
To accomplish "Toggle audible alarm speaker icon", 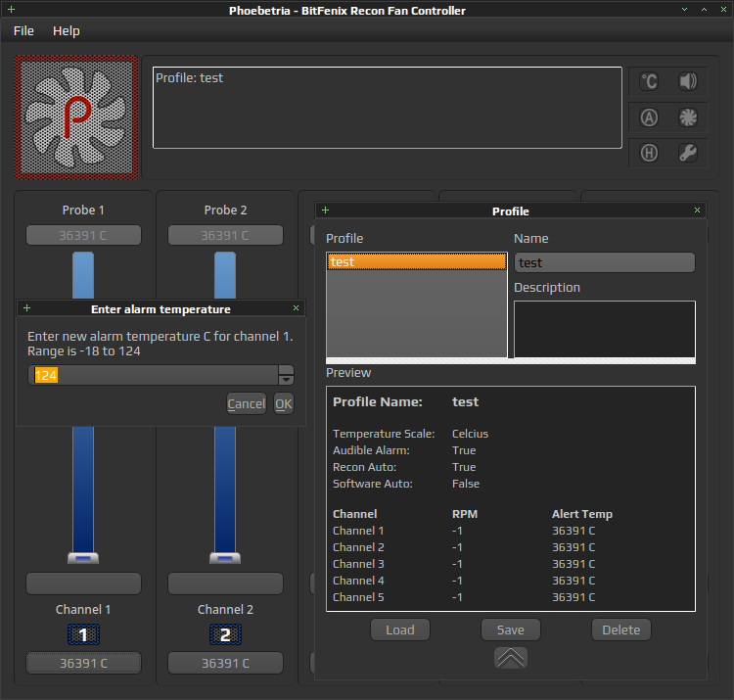I will (688, 81).
